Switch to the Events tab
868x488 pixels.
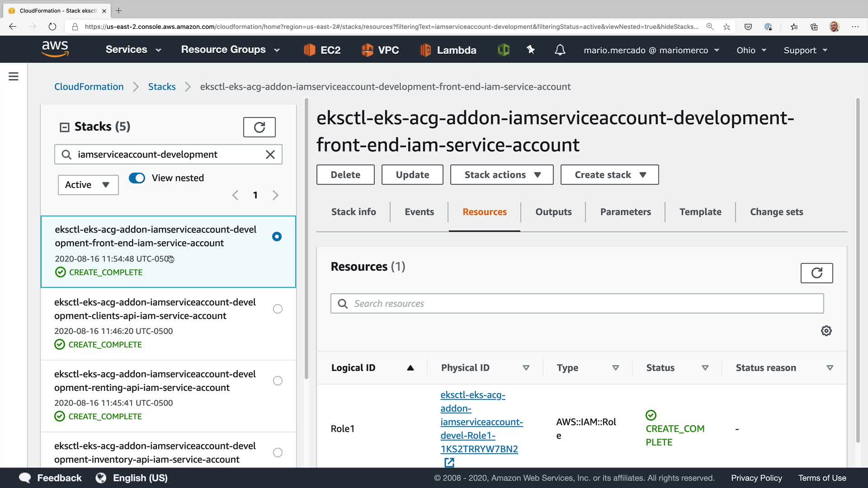click(x=419, y=212)
